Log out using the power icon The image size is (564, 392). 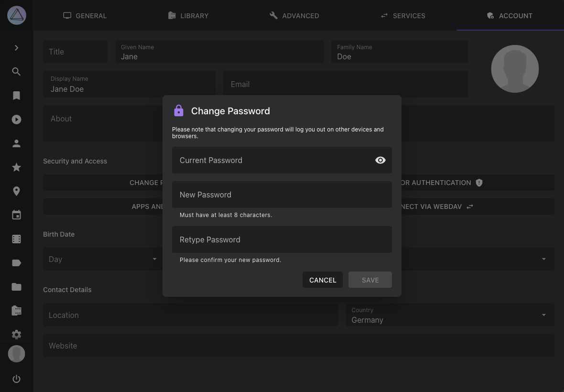pos(16,379)
